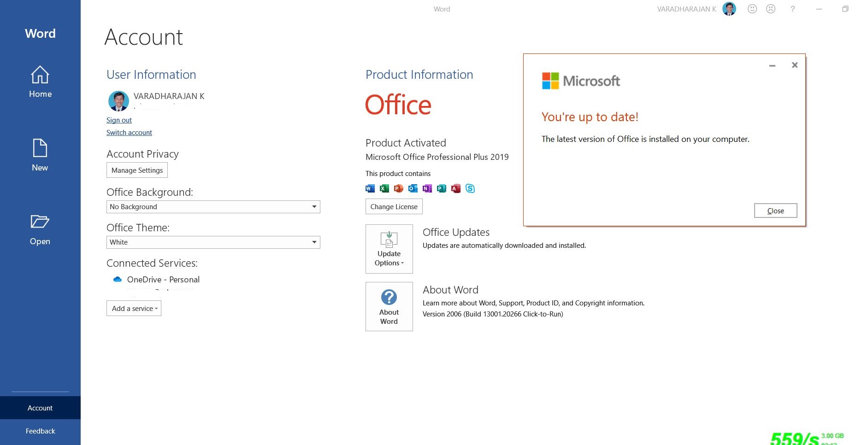This screenshot has height=445, width=868.
Task: Click the user profile photo under User Information
Action: 118,101
